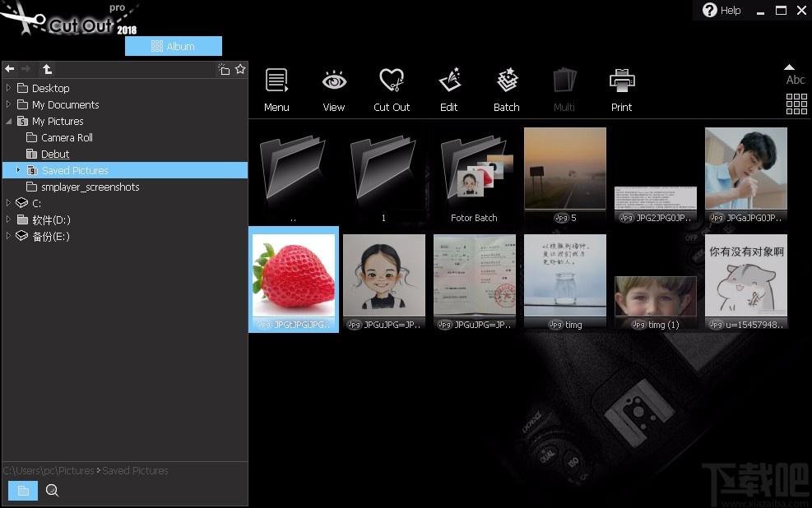This screenshot has height=508, width=812.
Task: Create new folder icon in tree toolbar
Action: tap(224, 69)
